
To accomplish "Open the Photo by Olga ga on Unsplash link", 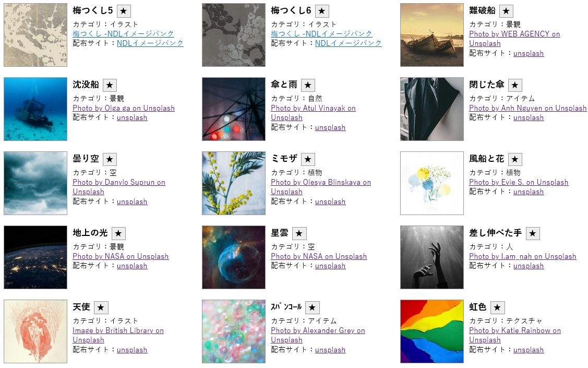I will coord(124,108).
